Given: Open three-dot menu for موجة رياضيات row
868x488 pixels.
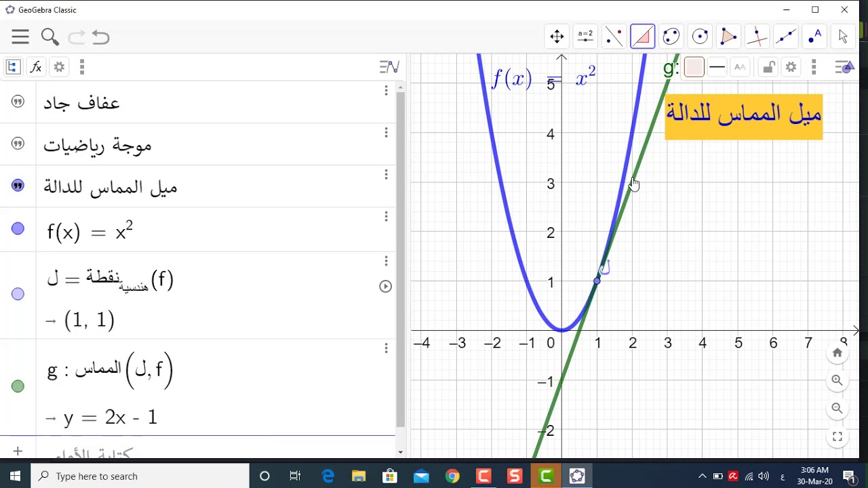Looking at the screenshot, I should [386, 133].
